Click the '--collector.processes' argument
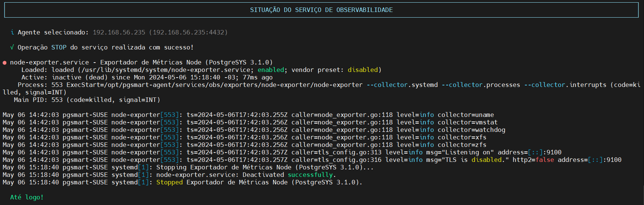 481,85
